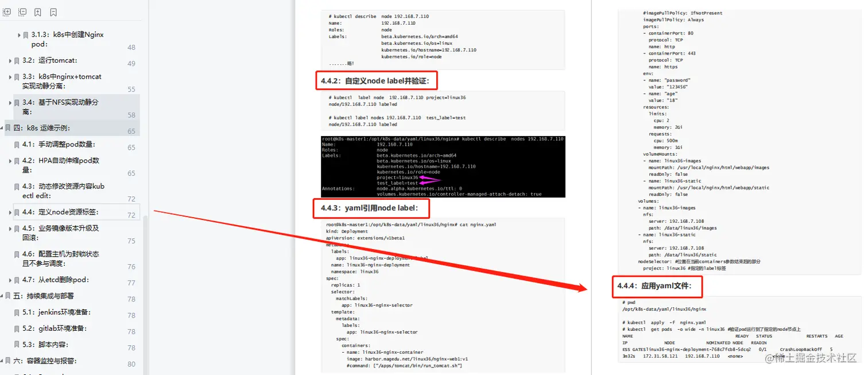Click heading 4.4.3: yaml引用node label
Image resolution: width=868 pixels, height=375 pixels.
(x=369, y=207)
